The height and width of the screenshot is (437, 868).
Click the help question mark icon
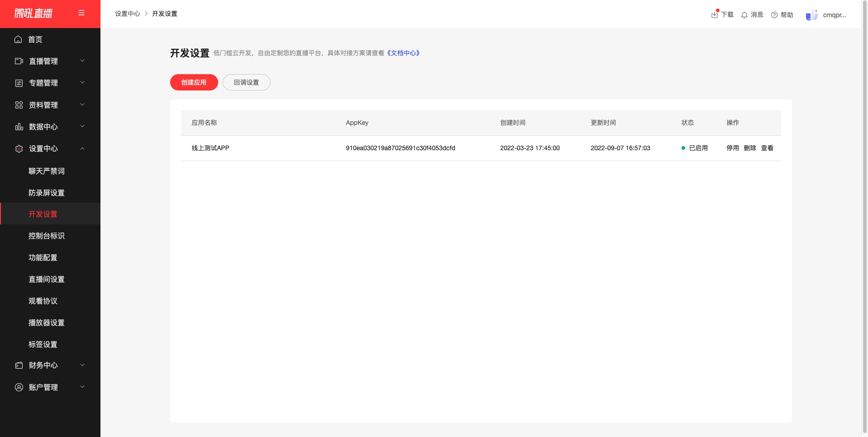coord(774,15)
